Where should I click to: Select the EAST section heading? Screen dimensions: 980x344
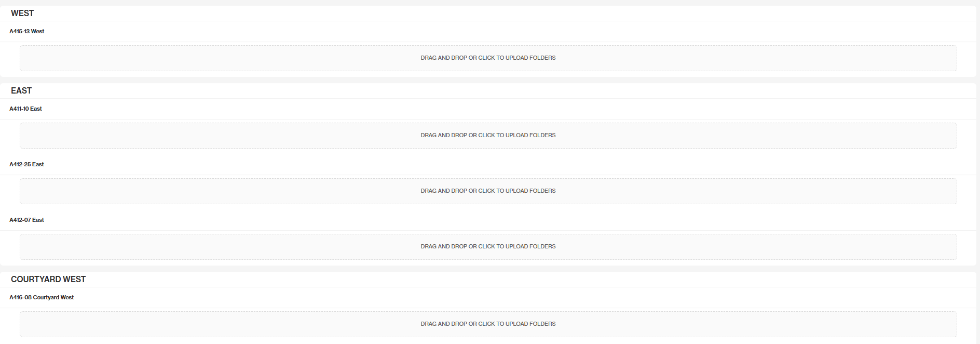(x=21, y=91)
